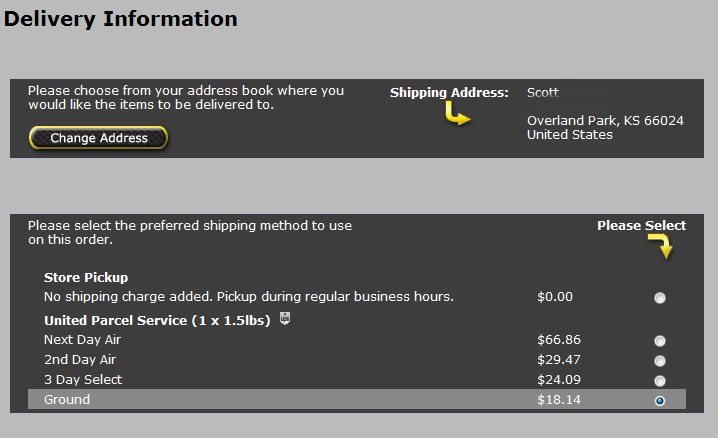Select the Store Pickup radio button
Image resolution: width=718 pixels, height=438 pixels.
tap(659, 298)
